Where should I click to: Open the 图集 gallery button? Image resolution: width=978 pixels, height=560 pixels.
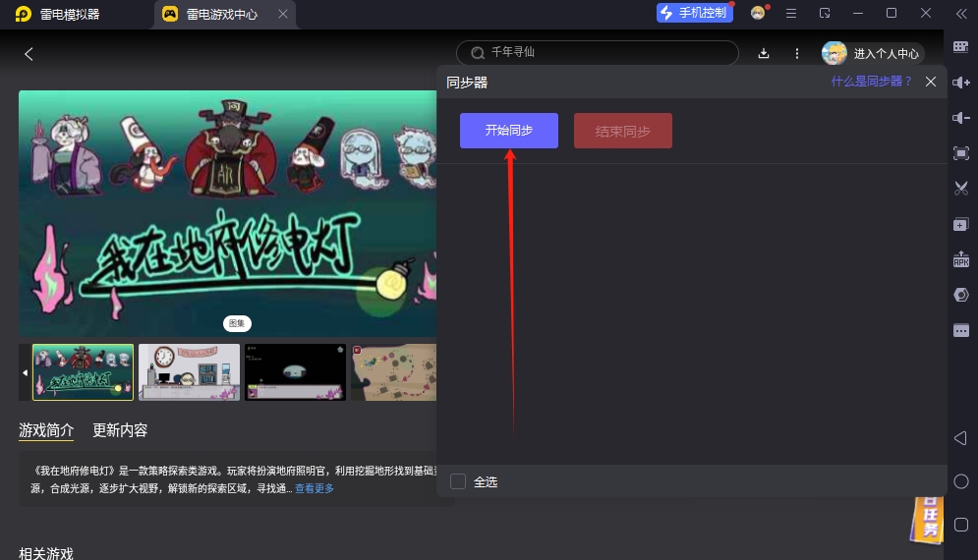237,323
